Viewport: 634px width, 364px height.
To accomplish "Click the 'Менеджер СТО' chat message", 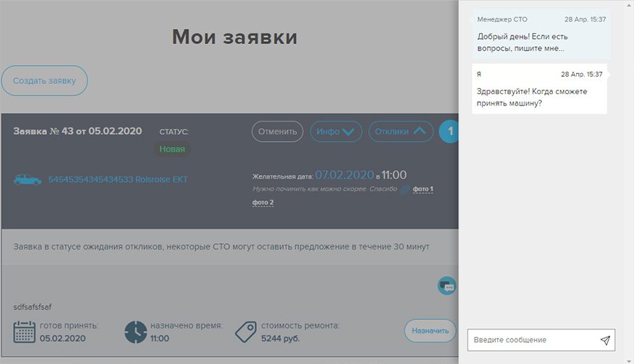I will pyautogui.click(x=541, y=34).
